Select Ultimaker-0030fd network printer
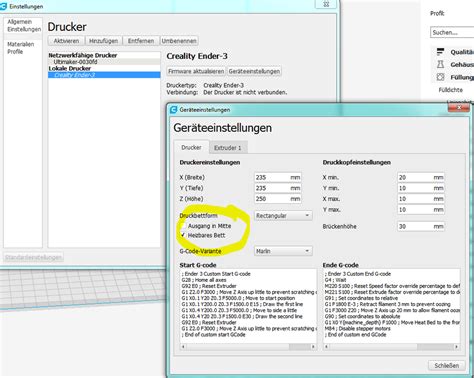Image resolution: width=474 pixels, height=378 pixels. point(104,62)
